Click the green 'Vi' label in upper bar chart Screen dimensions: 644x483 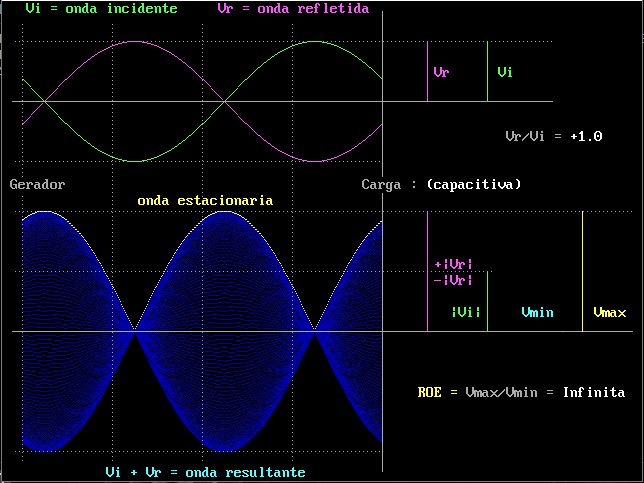tap(505, 73)
